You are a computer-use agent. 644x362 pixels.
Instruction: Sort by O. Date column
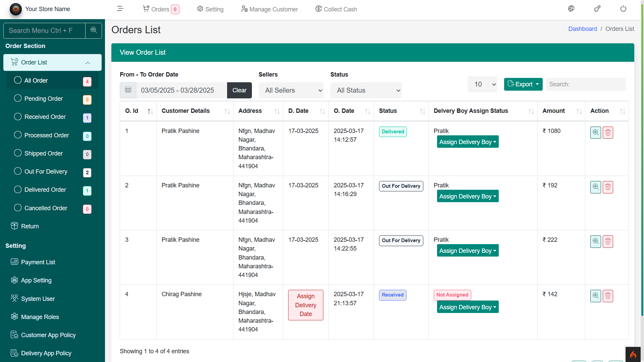click(x=368, y=111)
